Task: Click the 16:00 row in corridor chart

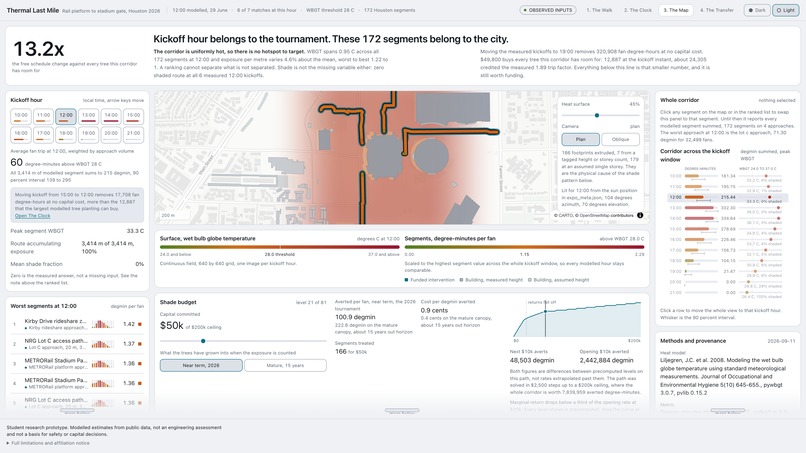Action: [727, 240]
